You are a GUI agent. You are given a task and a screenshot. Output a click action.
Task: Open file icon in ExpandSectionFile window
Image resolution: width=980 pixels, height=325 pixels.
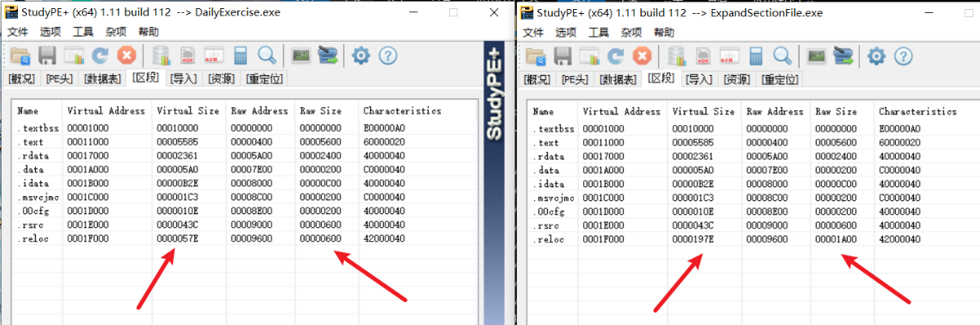[x=536, y=56]
